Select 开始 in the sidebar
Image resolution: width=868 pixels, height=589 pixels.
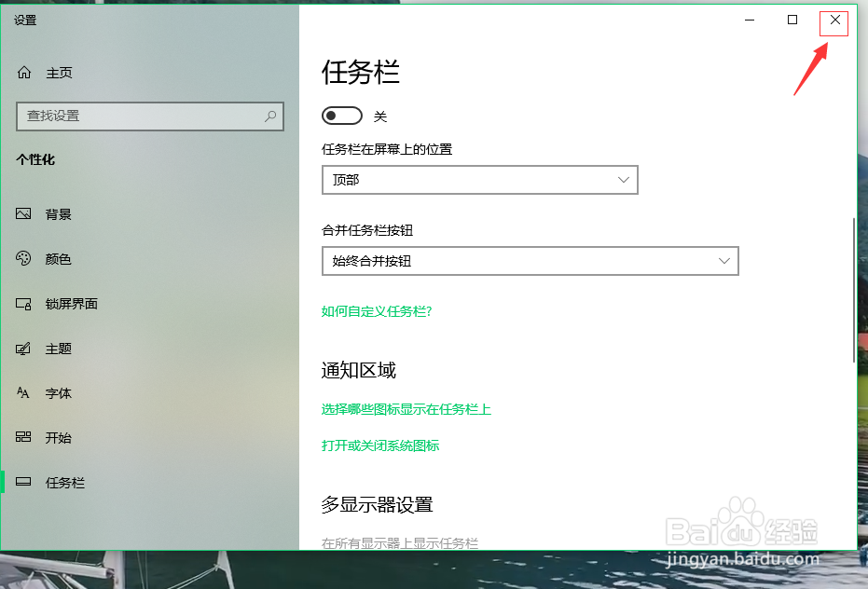point(59,438)
